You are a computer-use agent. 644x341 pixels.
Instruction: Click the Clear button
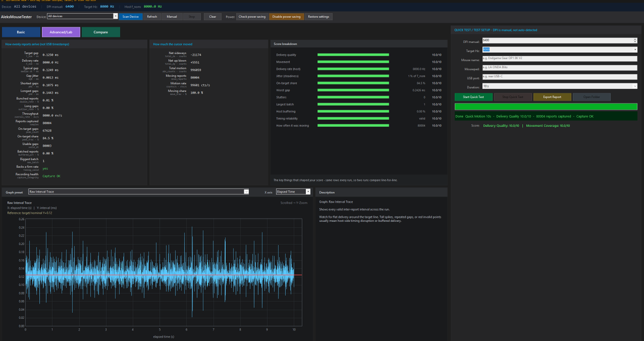213,17
